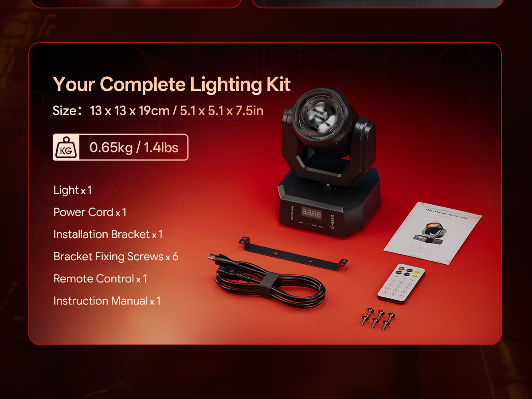Select the 'Remote Control x 1' item
The width and height of the screenshot is (532, 399).
click(100, 278)
